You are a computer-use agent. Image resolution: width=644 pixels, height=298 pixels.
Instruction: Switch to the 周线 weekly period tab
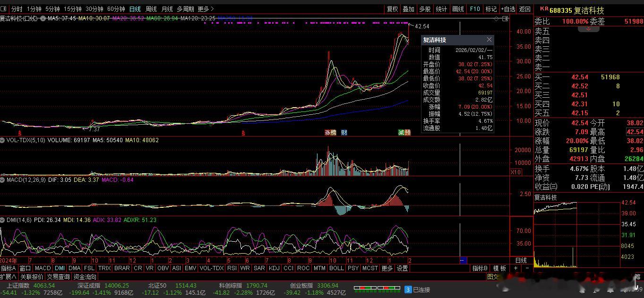tap(151, 9)
